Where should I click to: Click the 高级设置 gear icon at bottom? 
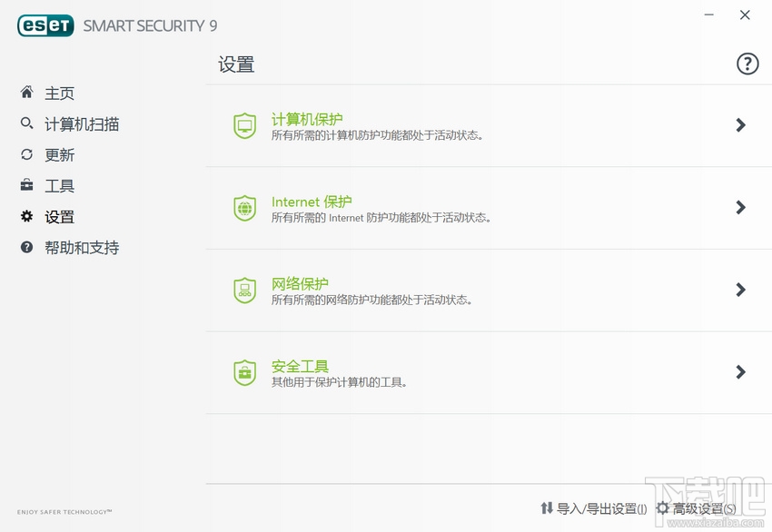tap(662, 508)
